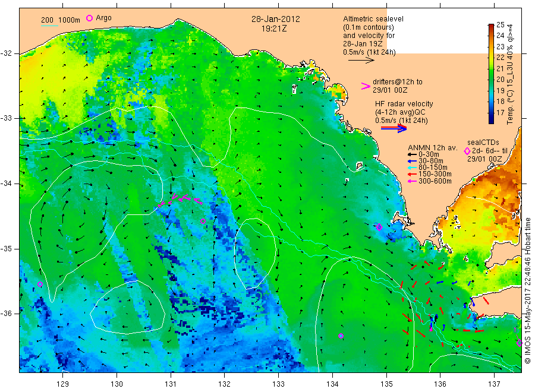Click the 'Altimetric sealevel' legend text

tap(373, 19)
